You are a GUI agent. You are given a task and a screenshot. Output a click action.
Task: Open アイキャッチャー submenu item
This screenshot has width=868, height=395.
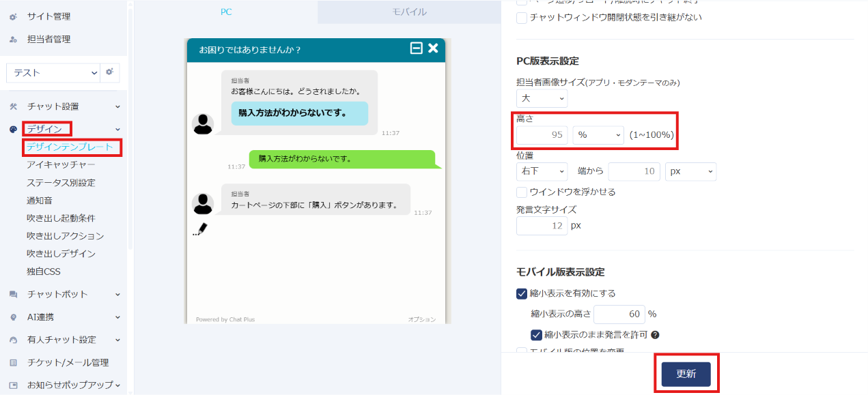click(61, 164)
